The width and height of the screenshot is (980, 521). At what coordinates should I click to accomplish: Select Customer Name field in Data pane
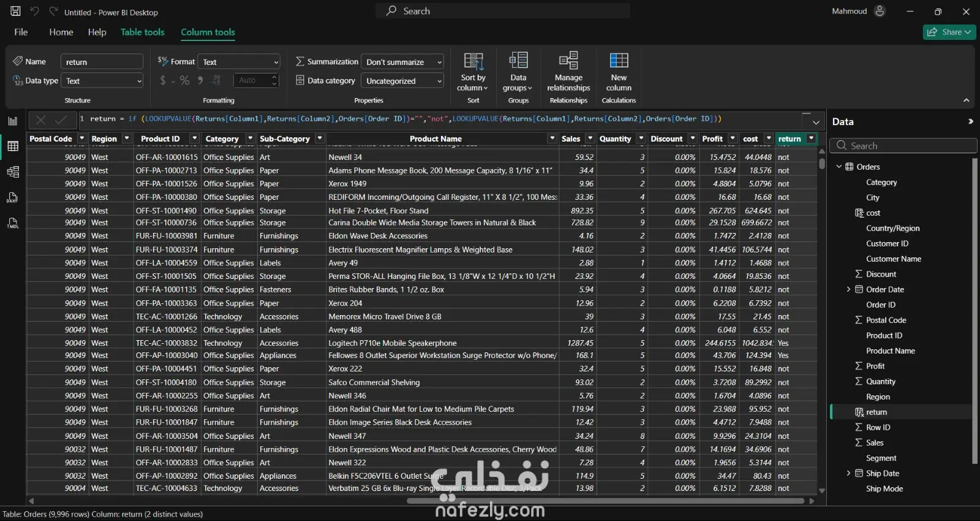click(x=894, y=259)
